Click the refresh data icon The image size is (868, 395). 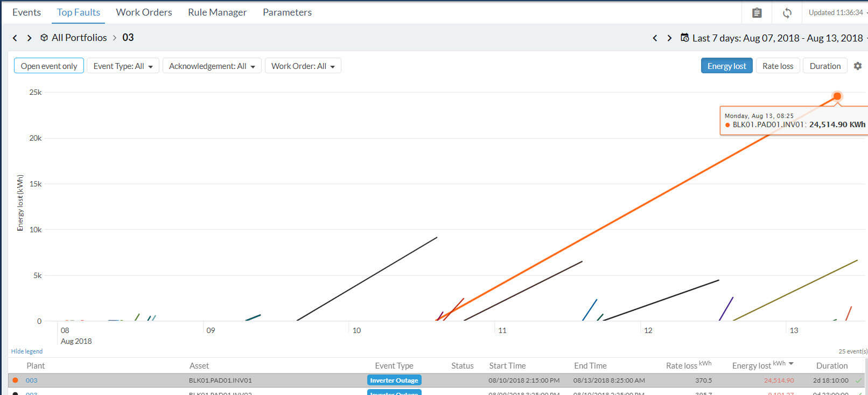coord(787,12)
